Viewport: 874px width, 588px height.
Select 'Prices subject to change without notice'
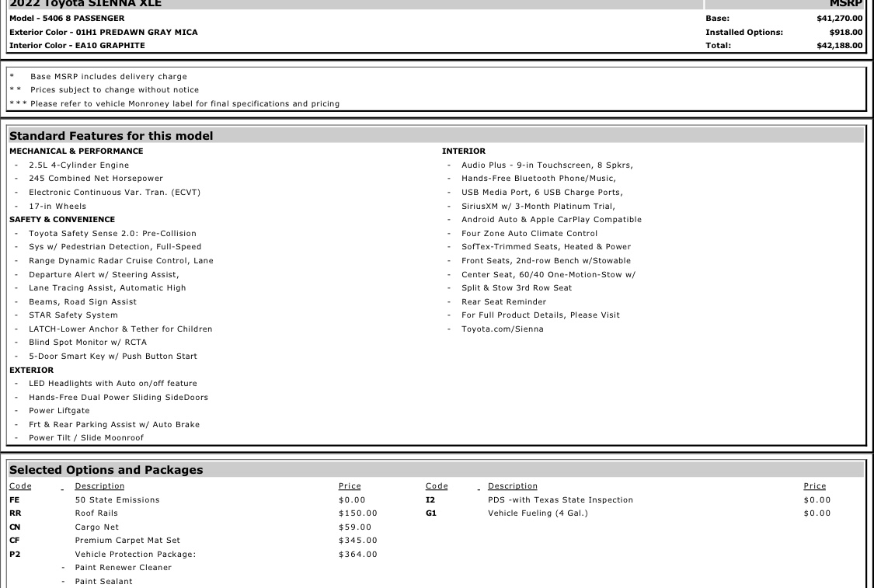114,90
